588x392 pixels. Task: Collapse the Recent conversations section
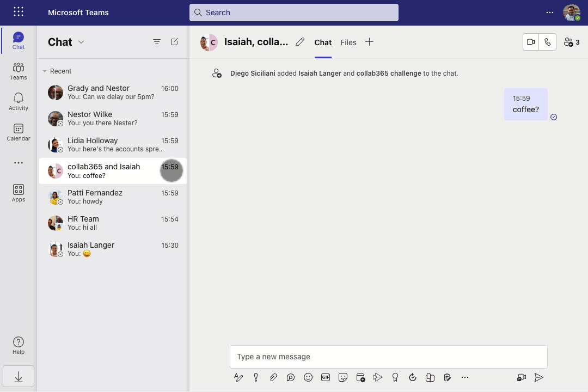pos(45,71)
